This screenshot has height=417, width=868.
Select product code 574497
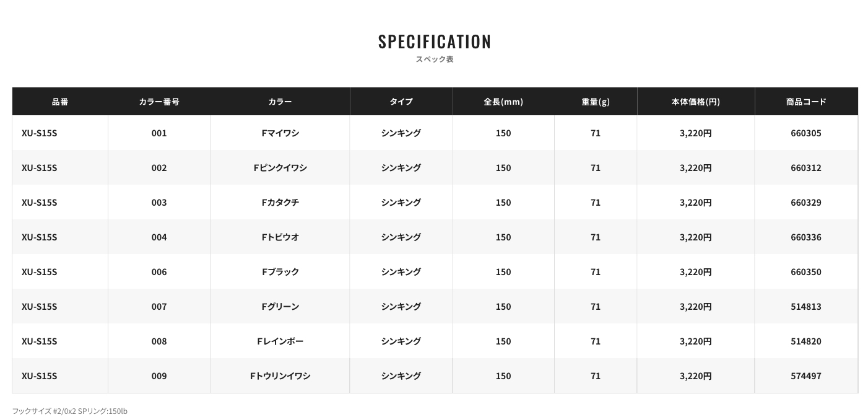[x=806, y=376]
